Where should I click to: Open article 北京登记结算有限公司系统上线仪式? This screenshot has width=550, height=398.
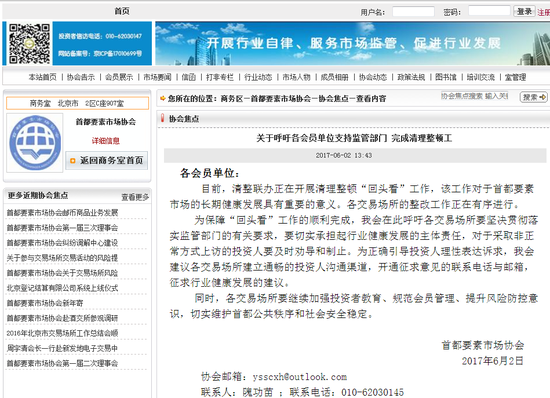(x=62, y=288)
